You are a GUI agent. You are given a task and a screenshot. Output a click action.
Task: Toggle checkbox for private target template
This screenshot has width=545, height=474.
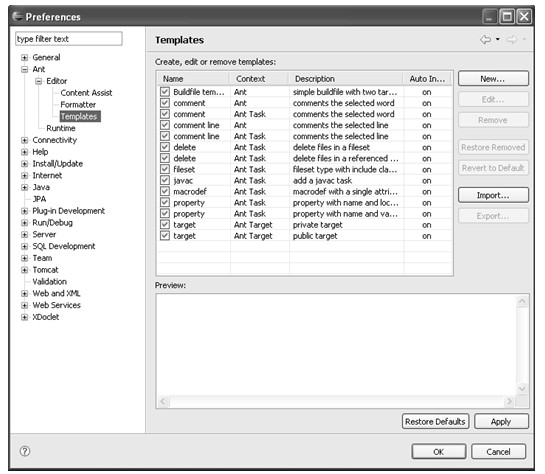pos(165,224)
